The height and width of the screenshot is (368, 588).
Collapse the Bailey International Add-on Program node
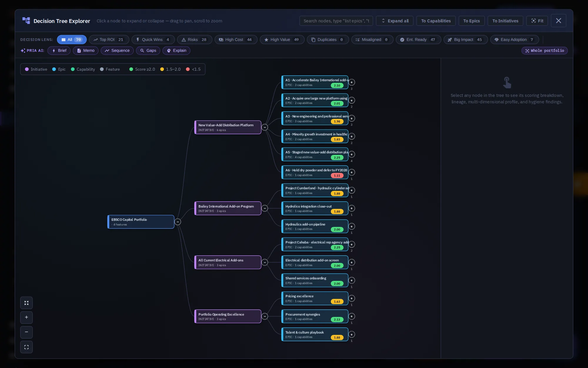click(x=265, y=208)
